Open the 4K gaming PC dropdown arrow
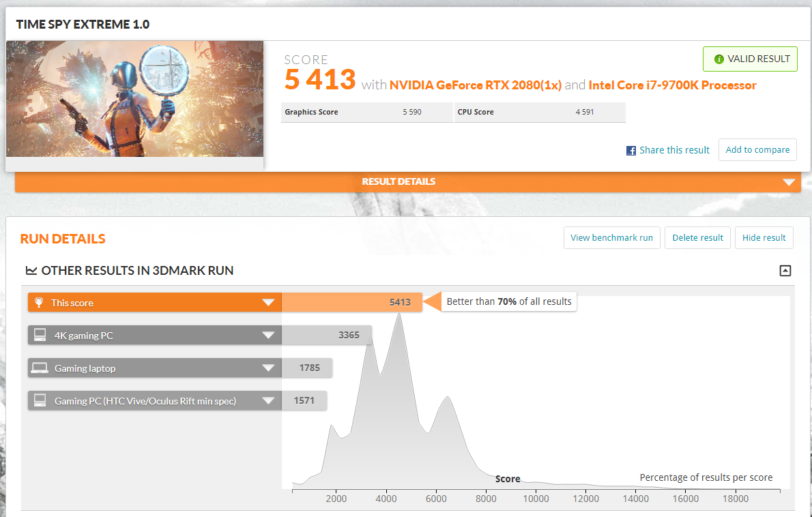The height and width of the screenshot is (517, 812). [x=268, y=336]
